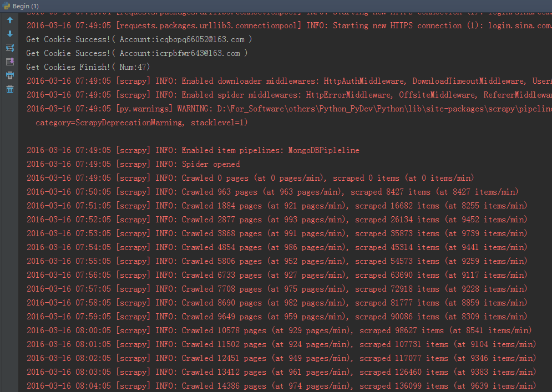This screenshot has height=392, width=552.
Task: Click the Crawled 0 pages log line
Action: click(x=250, y=178)
